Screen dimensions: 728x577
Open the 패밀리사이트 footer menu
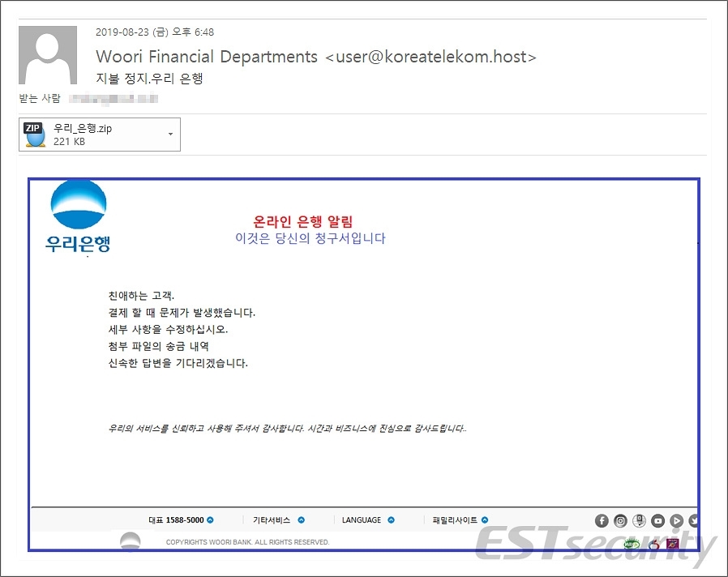[455, 520]
